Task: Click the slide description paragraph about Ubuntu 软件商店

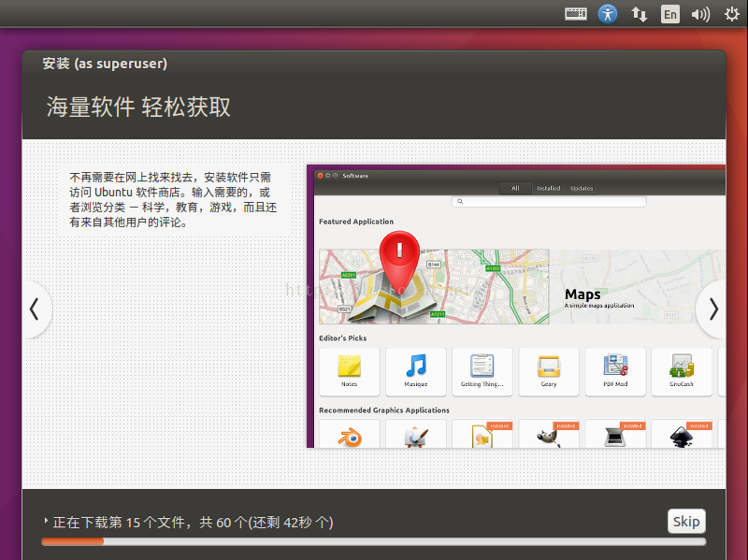Action: (173, 199)
